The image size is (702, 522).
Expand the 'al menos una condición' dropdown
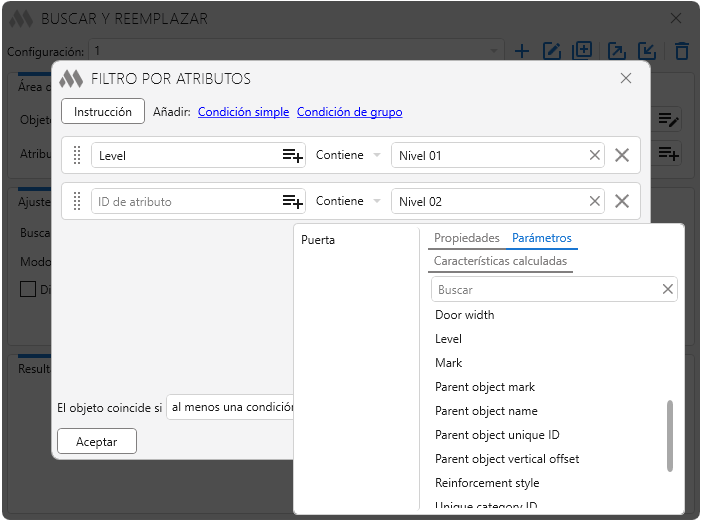pyautogui.click(x=231, y=408)
